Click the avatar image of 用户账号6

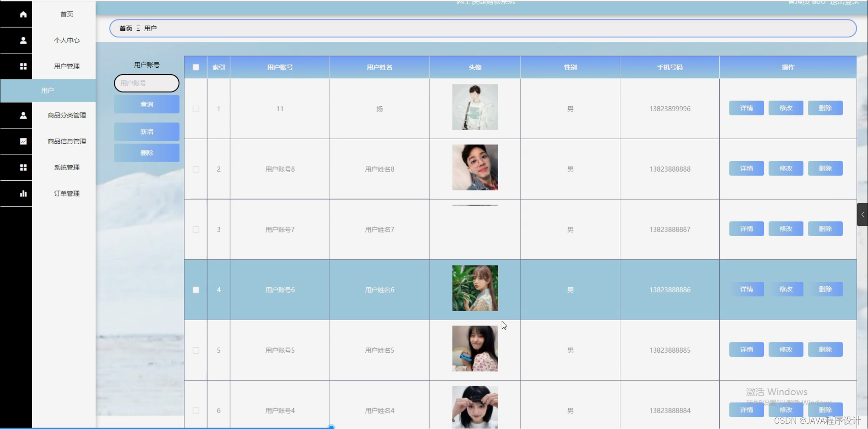pos(475,288)
